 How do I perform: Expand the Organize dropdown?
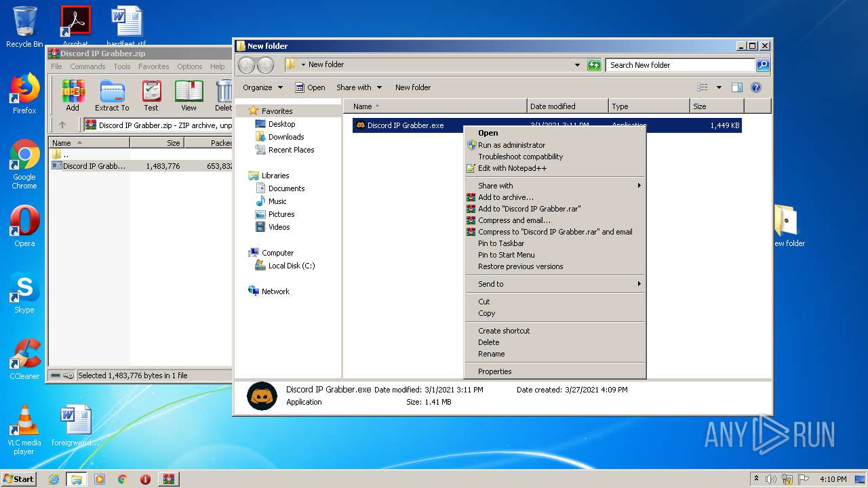click(262, 87)
